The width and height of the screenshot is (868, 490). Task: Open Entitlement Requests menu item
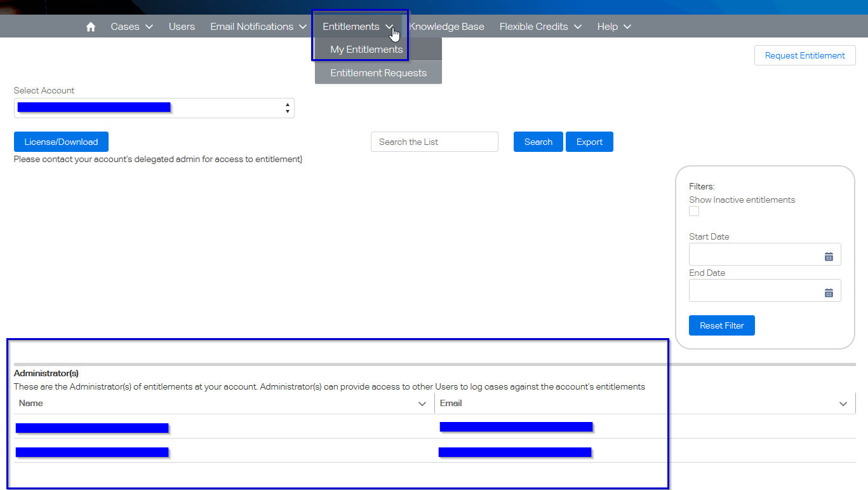tap(378, 72)
